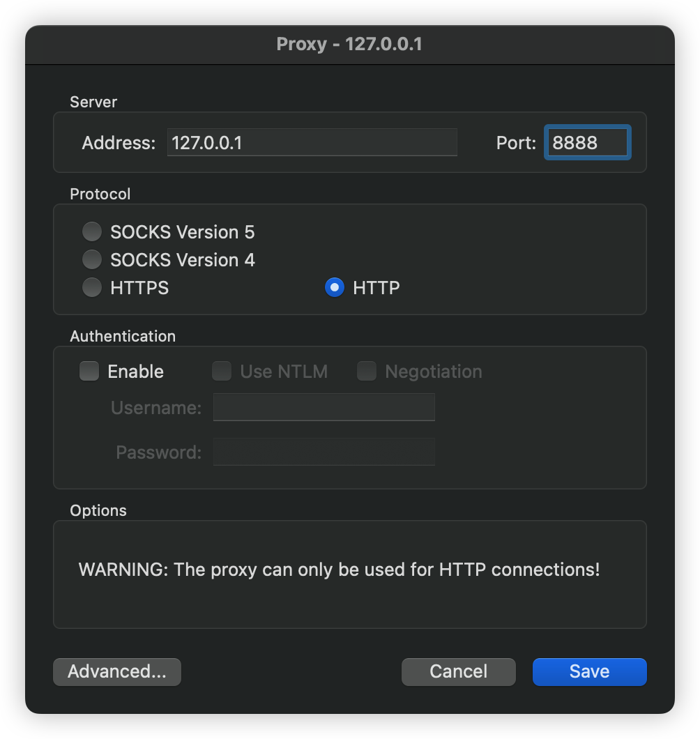Image resolution: width=700 pixels, height=739 pixels.
Task: Open the Advanced... settings
Action: click(117, 671)
